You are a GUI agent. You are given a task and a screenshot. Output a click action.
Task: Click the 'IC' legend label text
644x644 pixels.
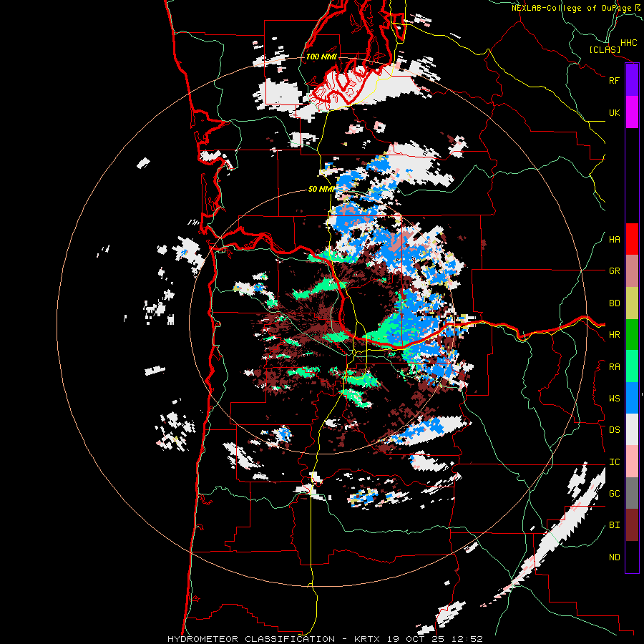coord(614,462)
